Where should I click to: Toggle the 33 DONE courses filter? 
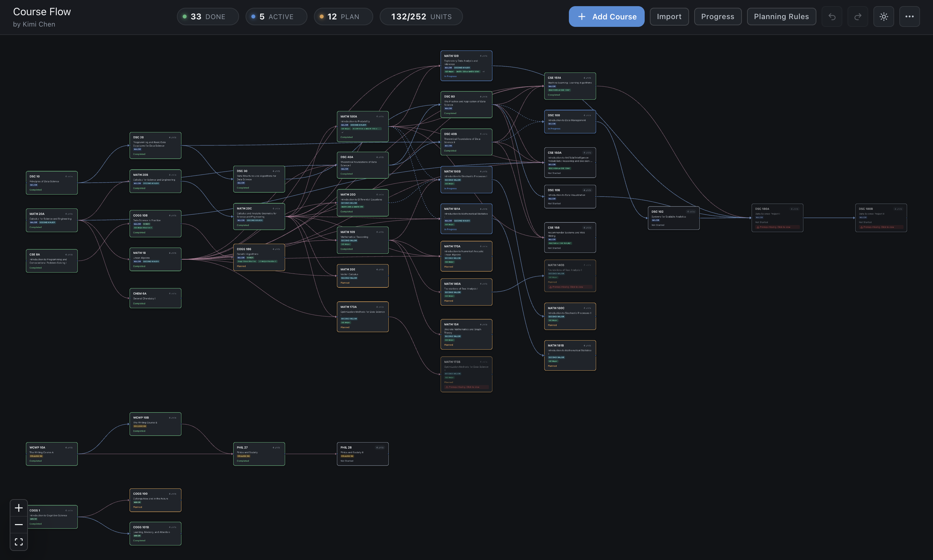tap(207, 16)
